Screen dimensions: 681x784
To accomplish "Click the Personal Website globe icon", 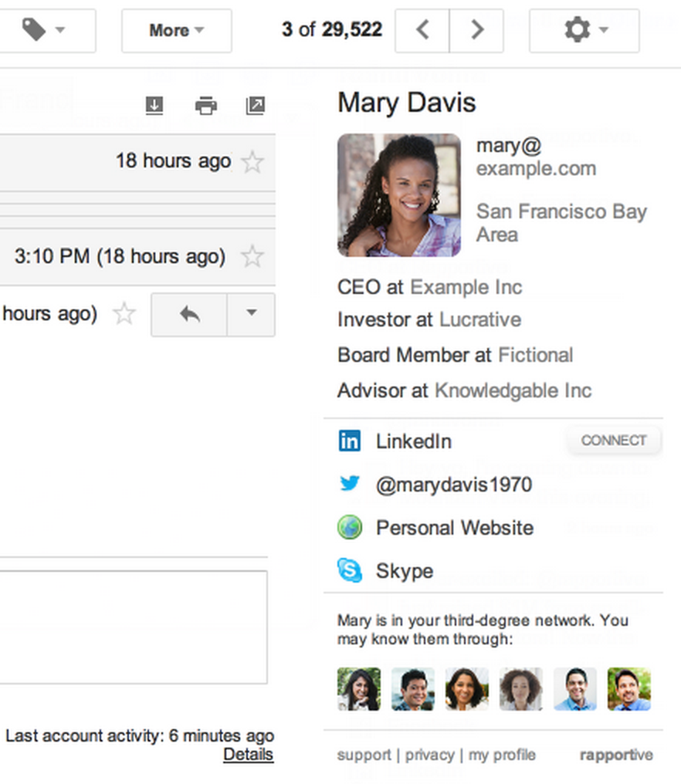I will coord(350,528).
